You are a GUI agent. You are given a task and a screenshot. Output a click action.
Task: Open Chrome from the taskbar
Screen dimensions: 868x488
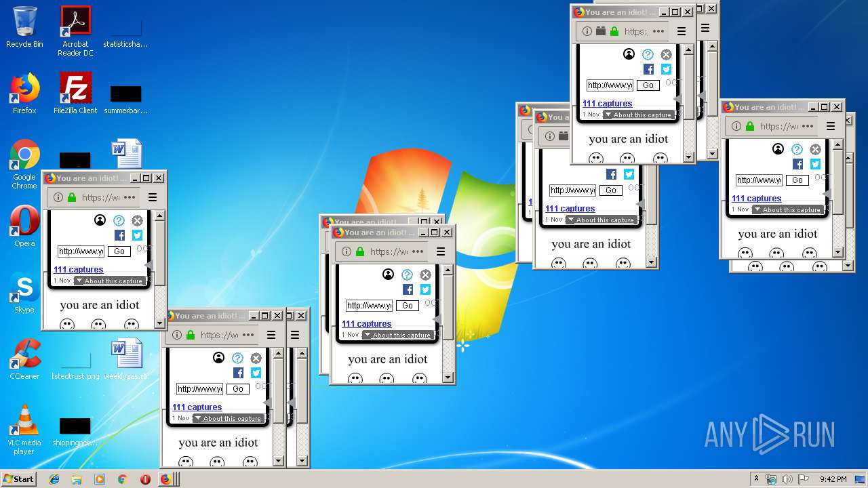tap(122, 479)
